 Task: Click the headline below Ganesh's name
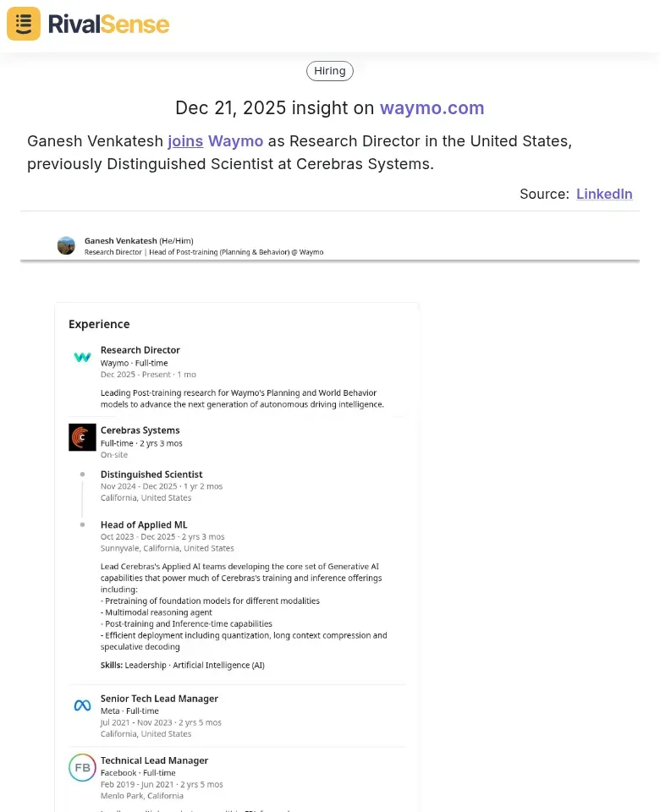[212, 251]
